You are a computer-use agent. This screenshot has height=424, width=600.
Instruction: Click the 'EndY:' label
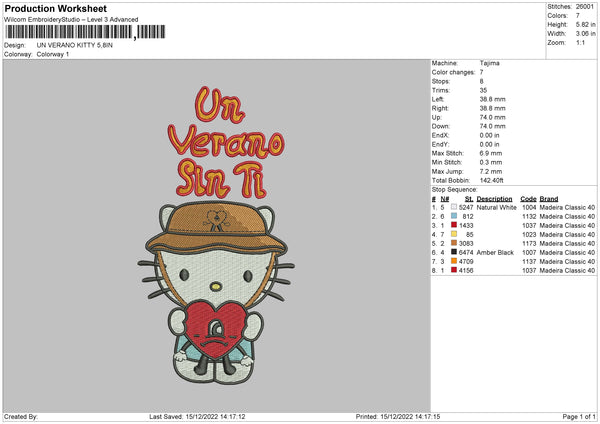[x=440, y=144]
